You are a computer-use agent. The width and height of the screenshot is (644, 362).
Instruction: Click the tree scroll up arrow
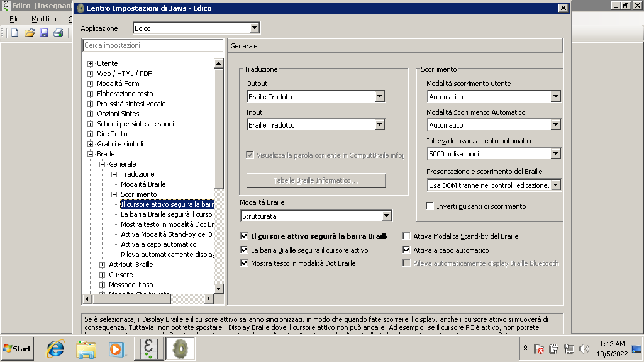(x=218, y=63)
